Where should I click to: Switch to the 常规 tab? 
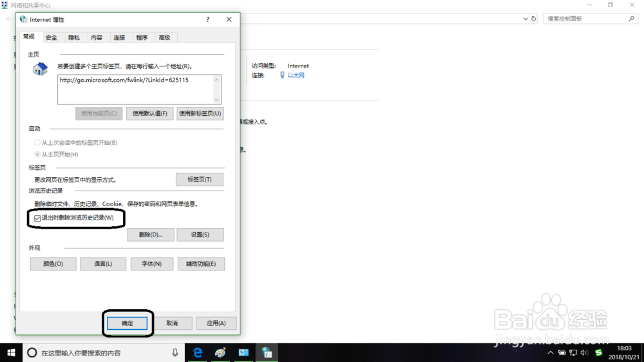point(29,37)
